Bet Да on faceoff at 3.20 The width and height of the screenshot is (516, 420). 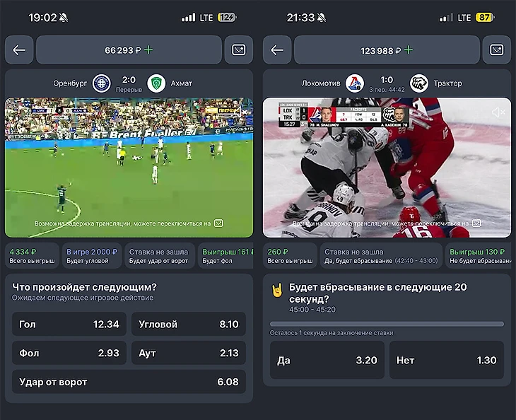click(x=327, y=360)
